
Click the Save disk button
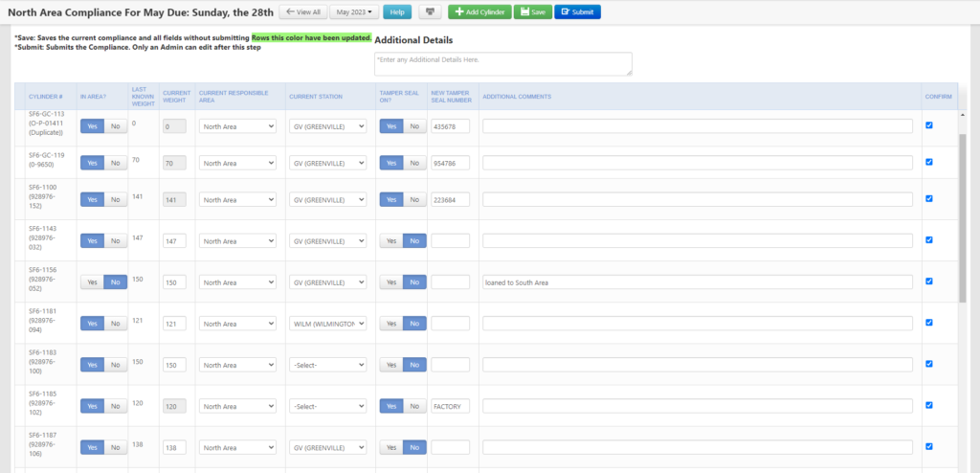532,11
